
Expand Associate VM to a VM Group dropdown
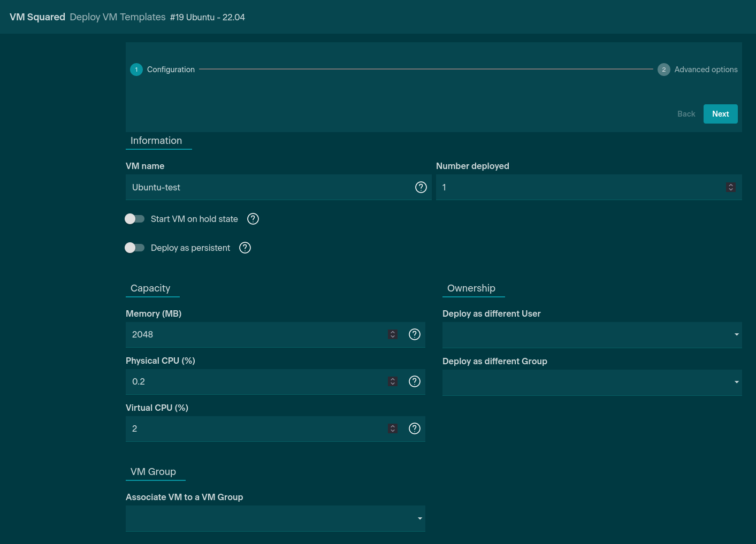[x=275, y=518]
